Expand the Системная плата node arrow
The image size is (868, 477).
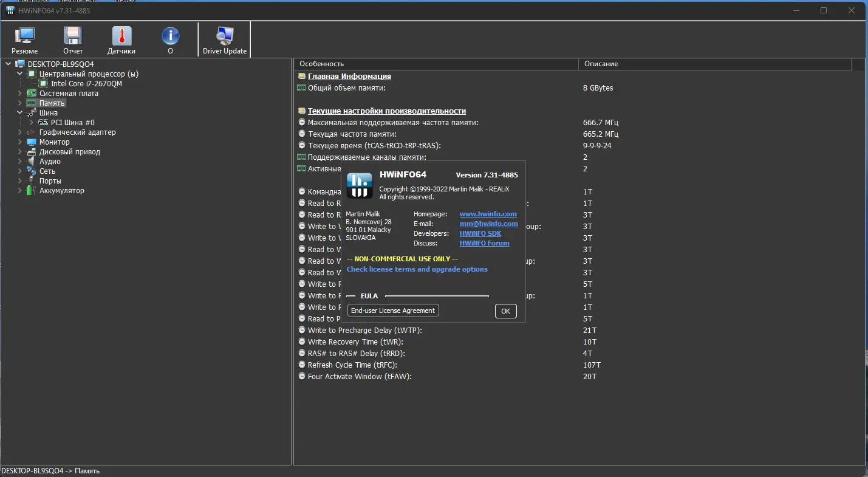pyautogui.click(x=19, y=93)
